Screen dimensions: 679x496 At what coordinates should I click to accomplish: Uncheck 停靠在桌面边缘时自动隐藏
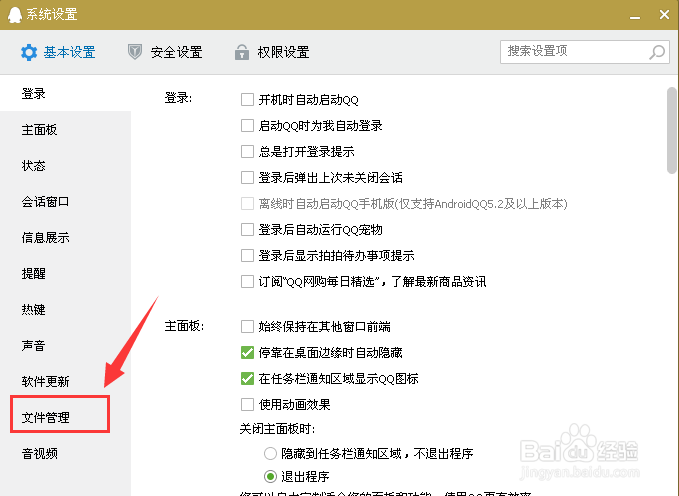point(247,353)
